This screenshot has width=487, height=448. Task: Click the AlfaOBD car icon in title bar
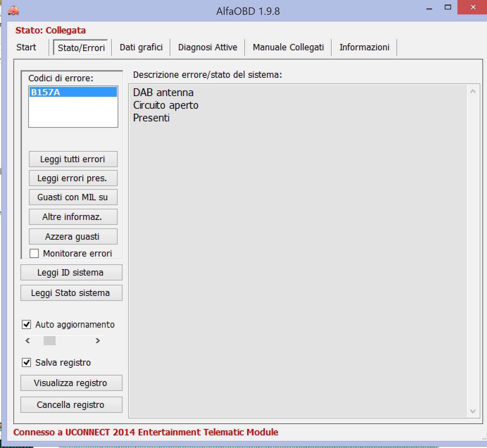point(13,11)
